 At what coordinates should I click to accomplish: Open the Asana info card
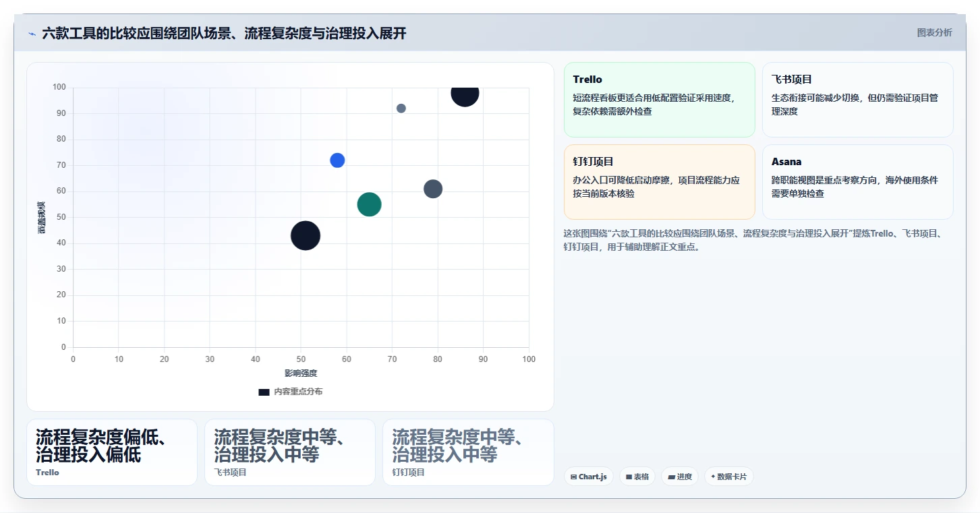coord(858,182)
